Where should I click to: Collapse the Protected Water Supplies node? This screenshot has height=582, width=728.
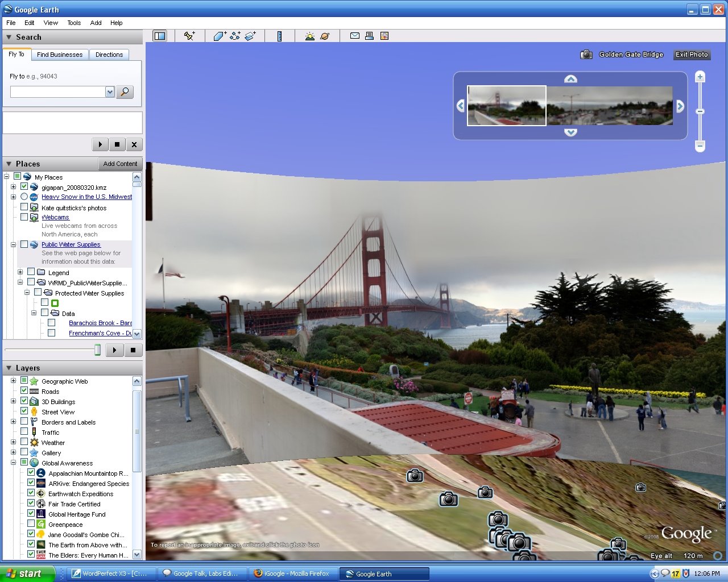point(27,293)
